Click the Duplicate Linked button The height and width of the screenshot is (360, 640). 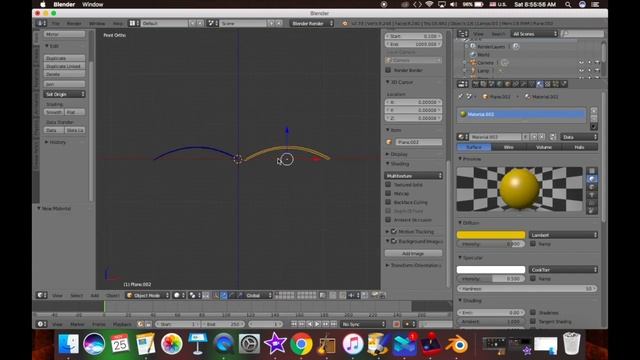pyautogui.click(x=64, y=66)
